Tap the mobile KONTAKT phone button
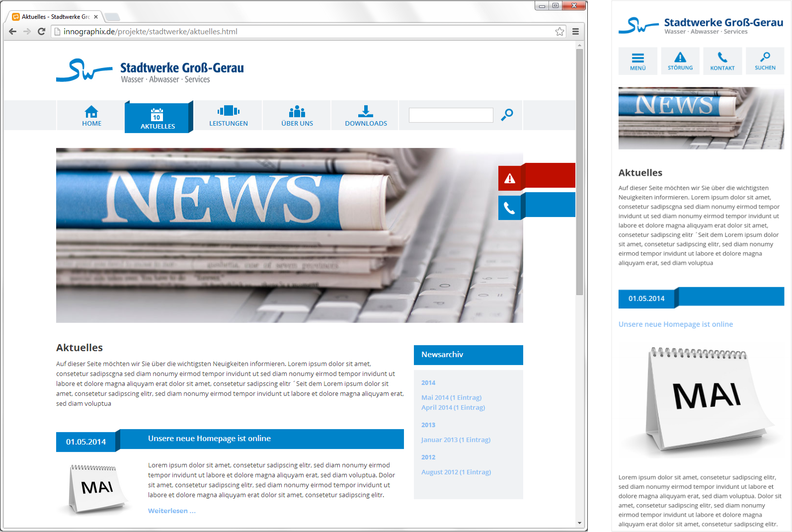 tap(722, 61)
